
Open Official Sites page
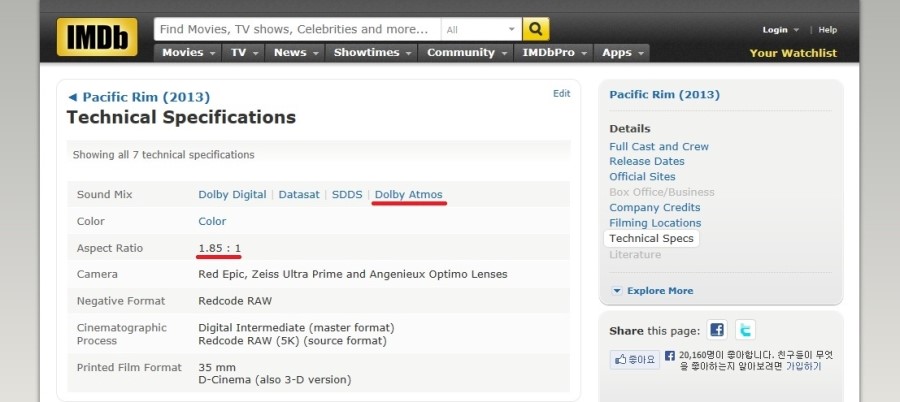[642, 177]
